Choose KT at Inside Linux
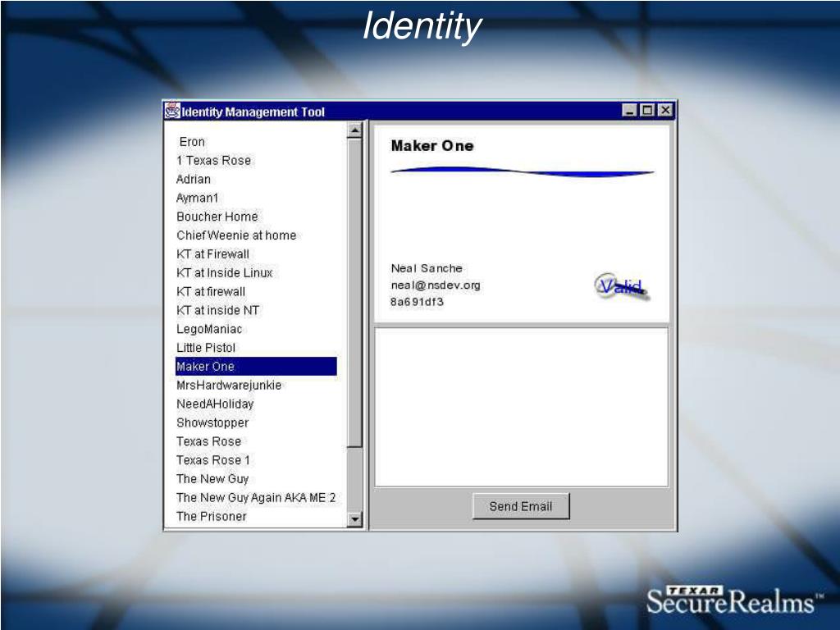This screenshot has width=840, height=630. pyautogui.click(x=225, y=273)
